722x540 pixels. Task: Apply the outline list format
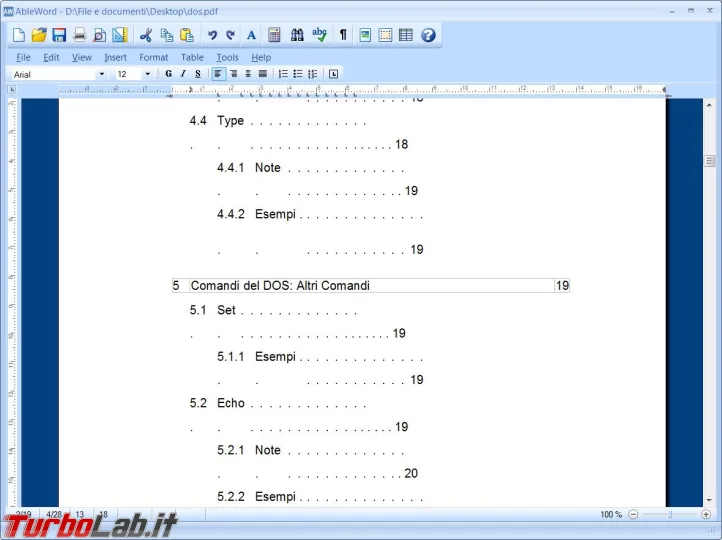[x=313, y=74]
